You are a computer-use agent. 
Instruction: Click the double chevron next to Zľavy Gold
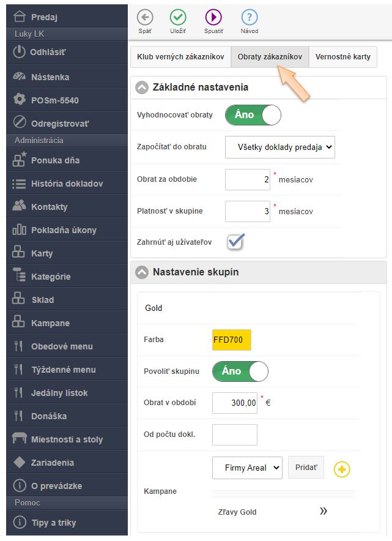tap(324, 512)
